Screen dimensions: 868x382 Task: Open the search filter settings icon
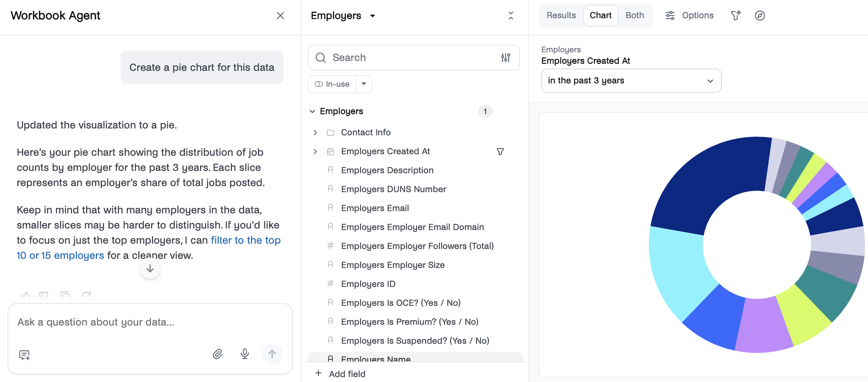point(506,58)
